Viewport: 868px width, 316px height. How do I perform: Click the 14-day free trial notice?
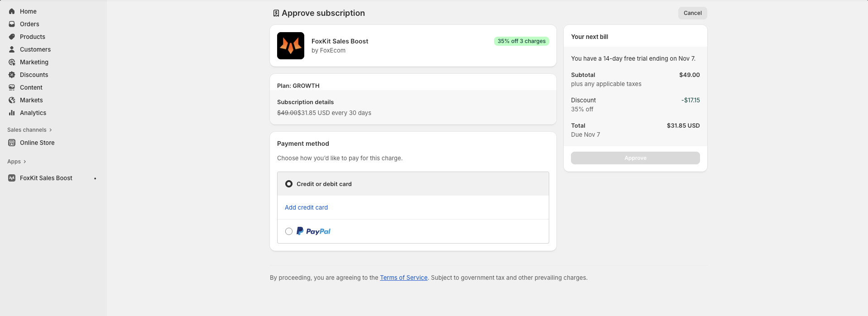click(x=633, y=58)
